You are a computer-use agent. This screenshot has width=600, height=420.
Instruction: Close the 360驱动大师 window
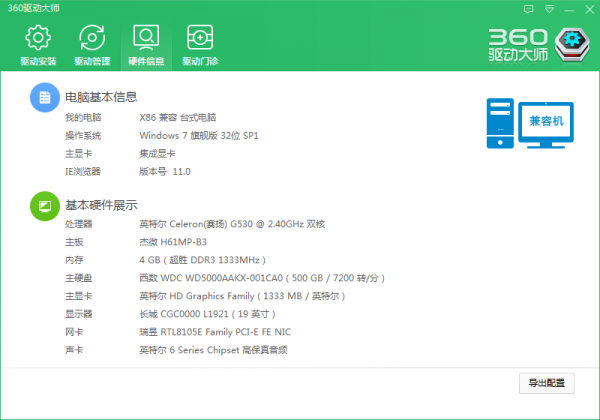(x=590, y=10)
